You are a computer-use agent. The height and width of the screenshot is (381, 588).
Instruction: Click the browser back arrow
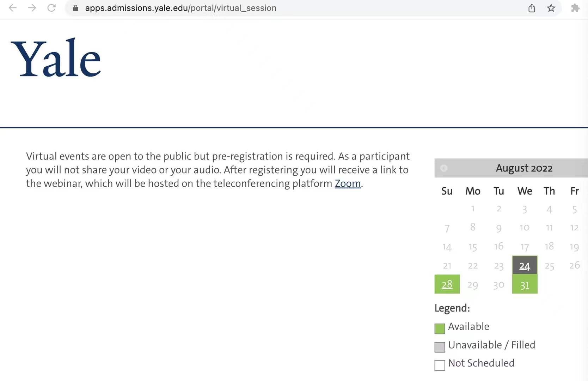tap(13, 8)
